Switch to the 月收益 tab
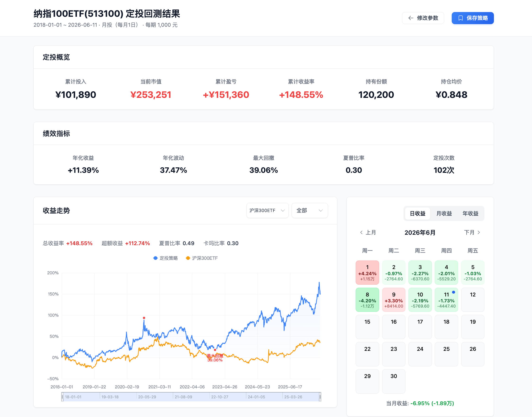The image size is (532, 417). (x=444, y=213)
